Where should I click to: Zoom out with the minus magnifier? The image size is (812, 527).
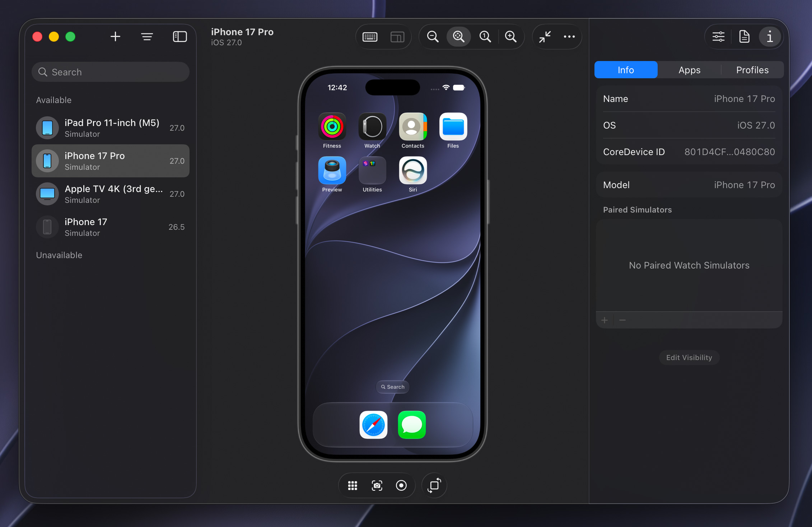(433, 37)
